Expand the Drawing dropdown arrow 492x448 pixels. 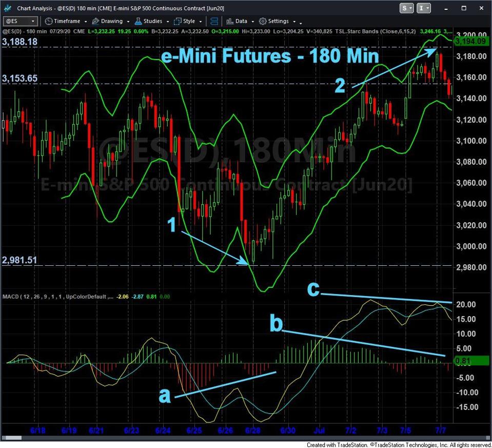127,22
